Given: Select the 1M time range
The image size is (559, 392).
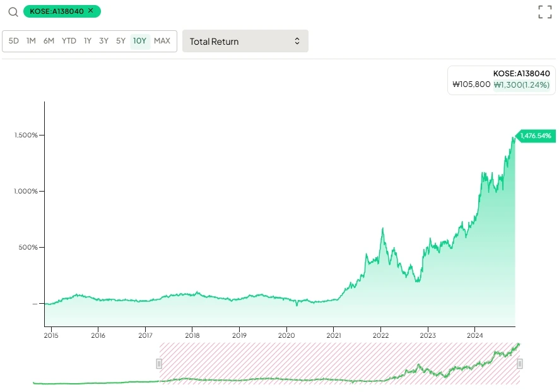Looking at the screenshot, I should click(31, 41).
